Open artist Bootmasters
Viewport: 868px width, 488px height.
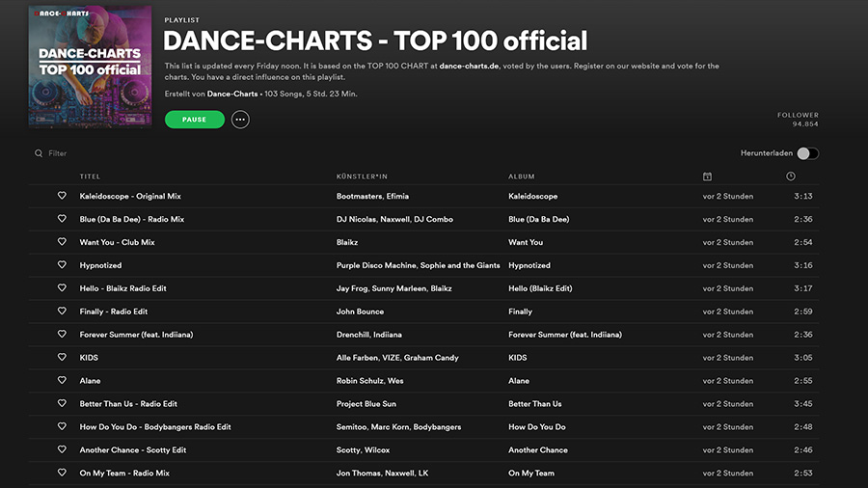(359, 196)
